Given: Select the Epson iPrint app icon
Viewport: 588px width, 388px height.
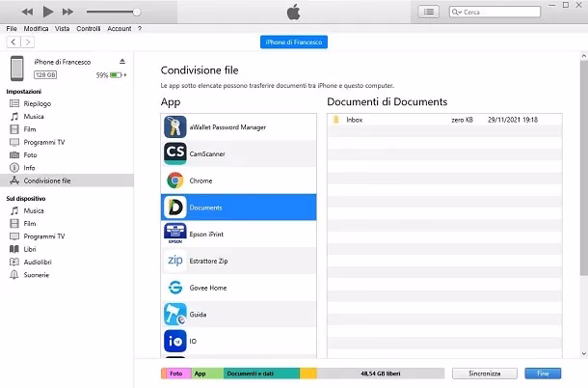Looking at the screenshot, I should click(x=174, y=234).
